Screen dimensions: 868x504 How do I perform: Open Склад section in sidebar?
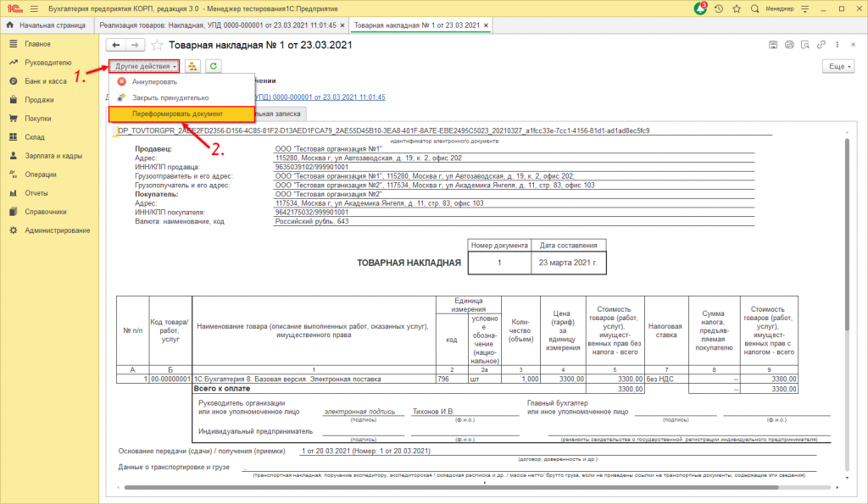[34, 137]
